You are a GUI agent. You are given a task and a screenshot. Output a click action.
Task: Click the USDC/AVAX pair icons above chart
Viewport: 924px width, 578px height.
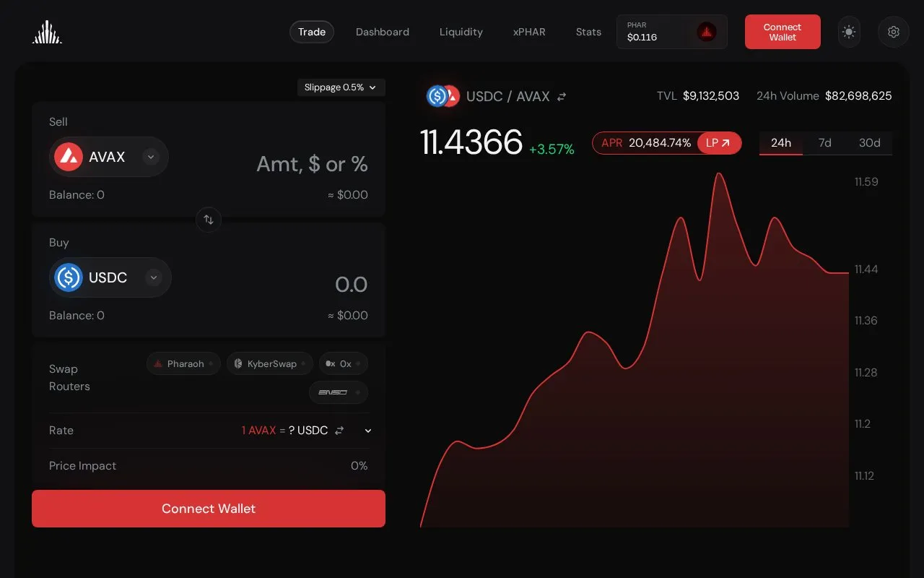point(443,96)
